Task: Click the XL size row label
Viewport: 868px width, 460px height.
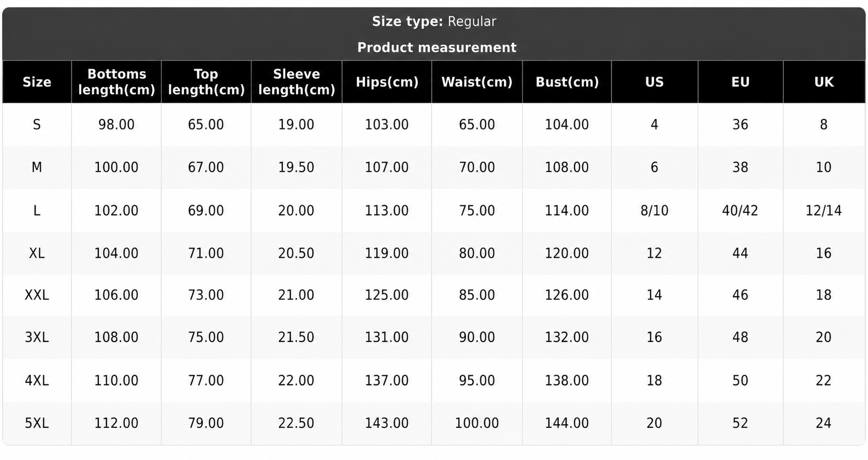Action: coord(37,253)
